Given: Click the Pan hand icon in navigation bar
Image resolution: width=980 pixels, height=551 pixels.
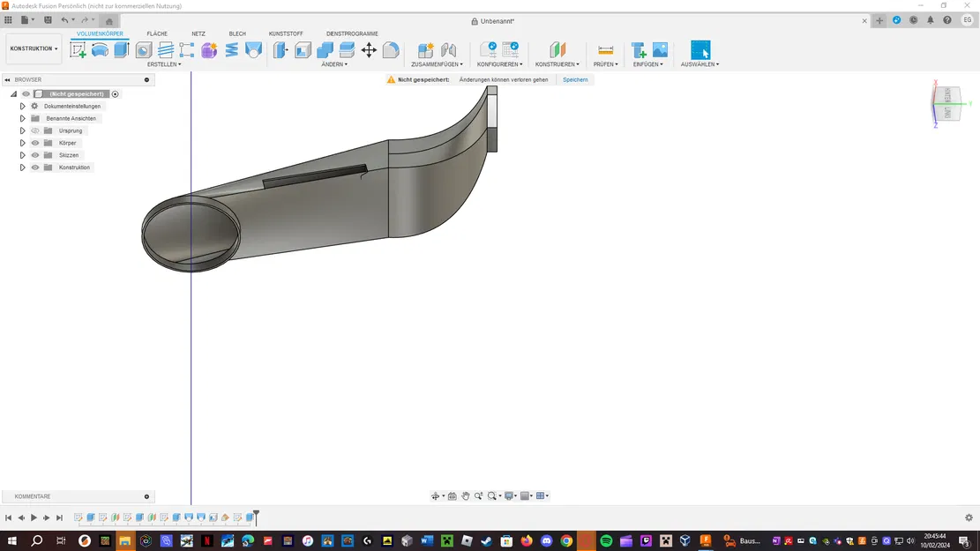Looking at the screenshot, I should (465, 496).
